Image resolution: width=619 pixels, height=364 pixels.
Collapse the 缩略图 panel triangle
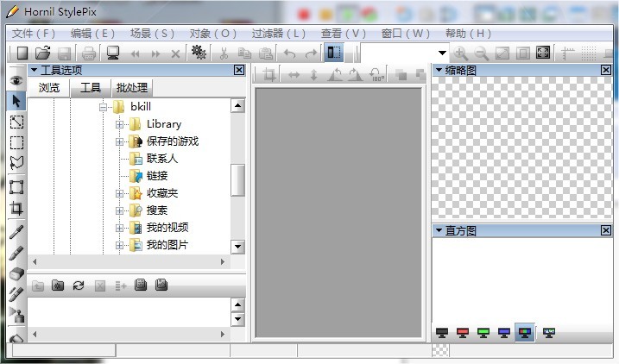(x=439, y=70)
